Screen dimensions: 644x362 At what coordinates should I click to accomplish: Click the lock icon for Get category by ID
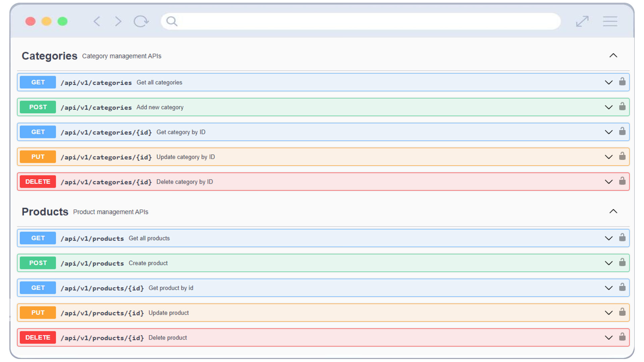(622, 131)
